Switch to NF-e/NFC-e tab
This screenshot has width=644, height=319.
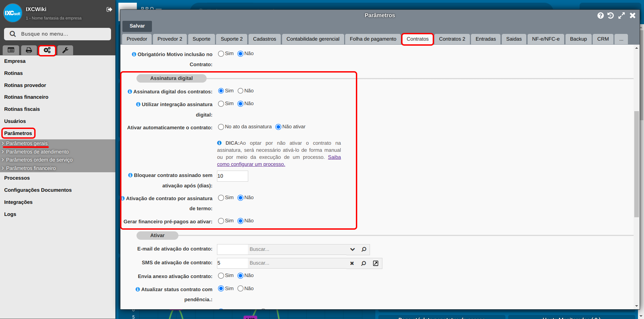pos(546,39)
